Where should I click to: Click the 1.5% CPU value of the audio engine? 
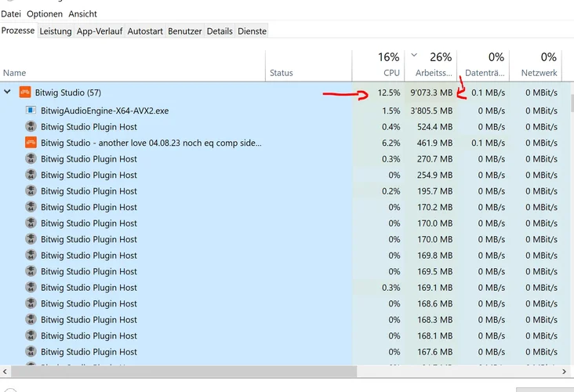pos(391,111)
